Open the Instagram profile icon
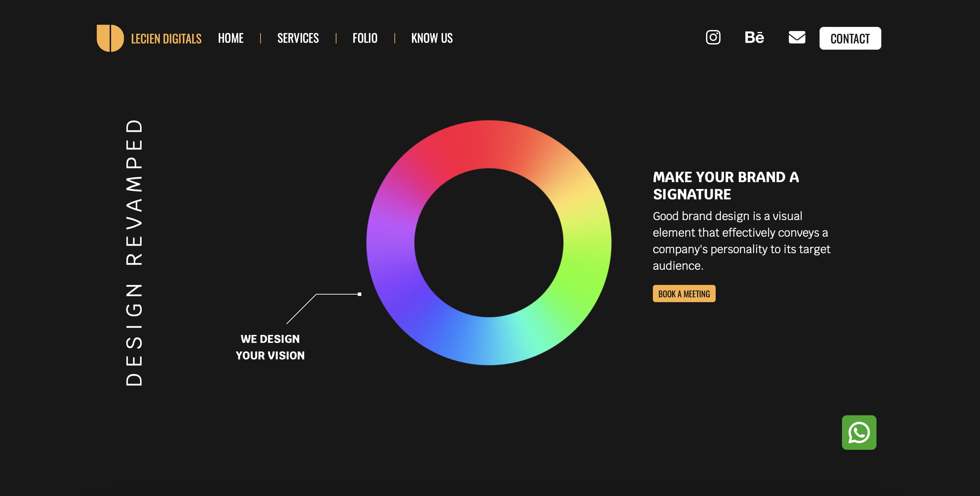This screenshot has width=980, height=496. (x=713, y=37)
